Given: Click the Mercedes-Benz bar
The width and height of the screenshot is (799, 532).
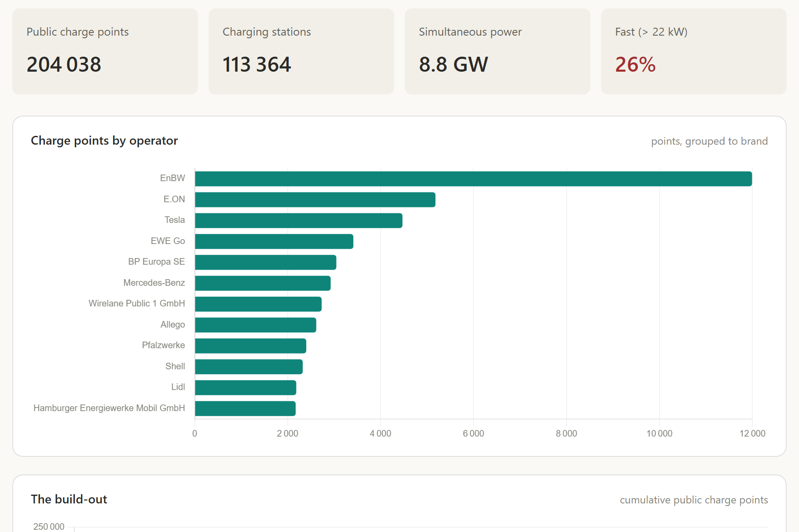Looking at the screenshot, I should tap(263, 283).
